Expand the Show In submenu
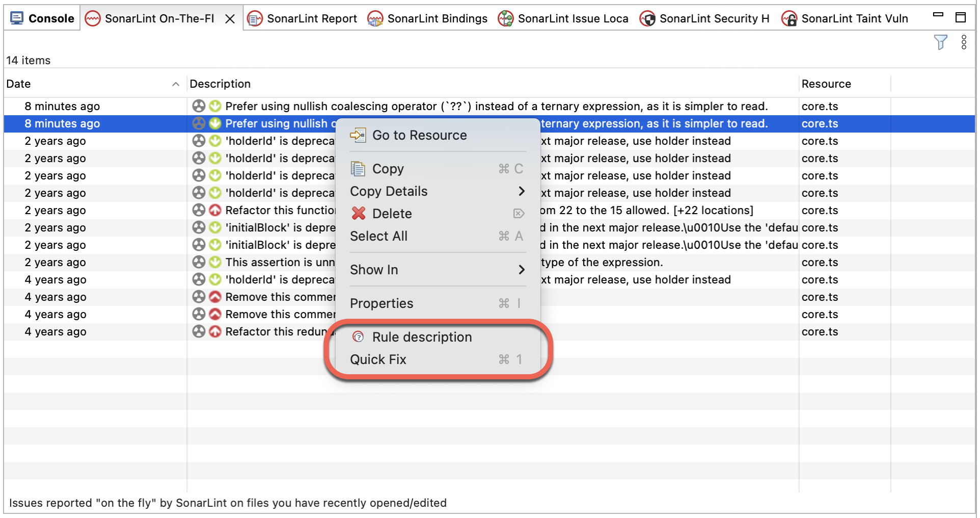Image resolution: width=980 pixels, height=518 pixels. coord(438,270)
